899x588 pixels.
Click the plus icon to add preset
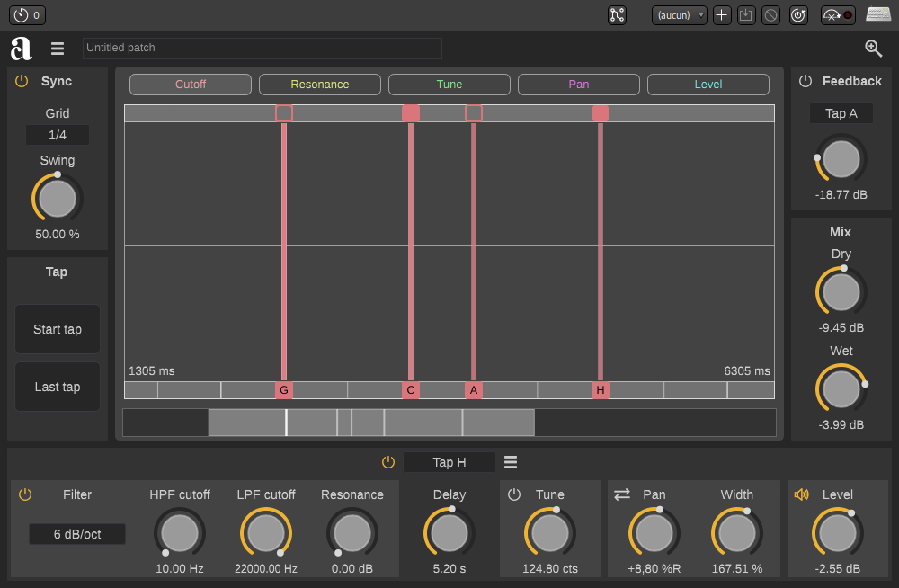722,15
